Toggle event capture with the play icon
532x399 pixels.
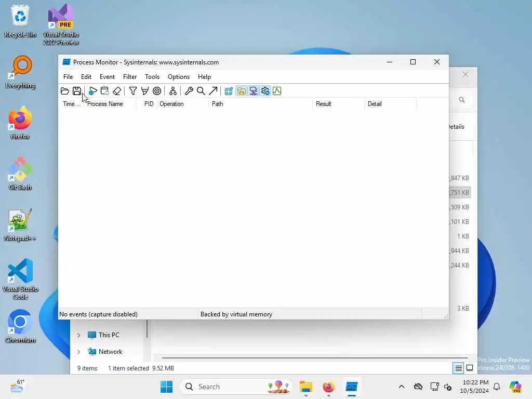[92, 91]
